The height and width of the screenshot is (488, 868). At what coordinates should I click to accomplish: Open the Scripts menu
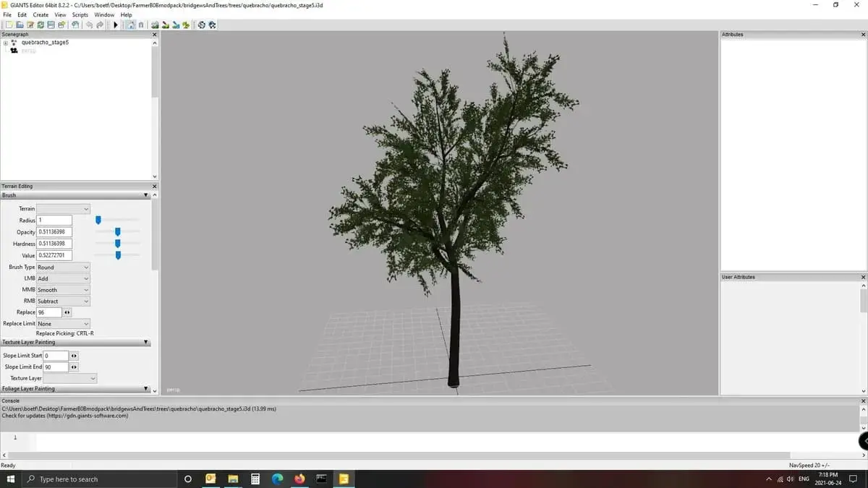coord(80,14)
